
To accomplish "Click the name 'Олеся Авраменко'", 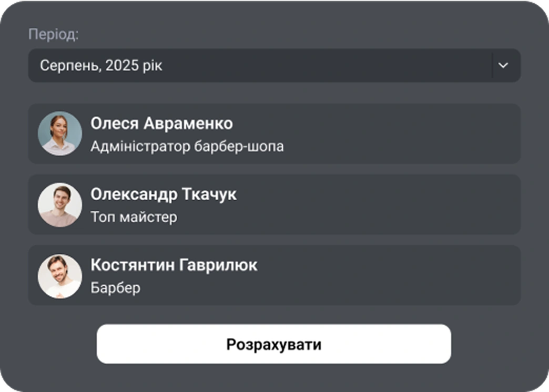I will pos(162,123).
